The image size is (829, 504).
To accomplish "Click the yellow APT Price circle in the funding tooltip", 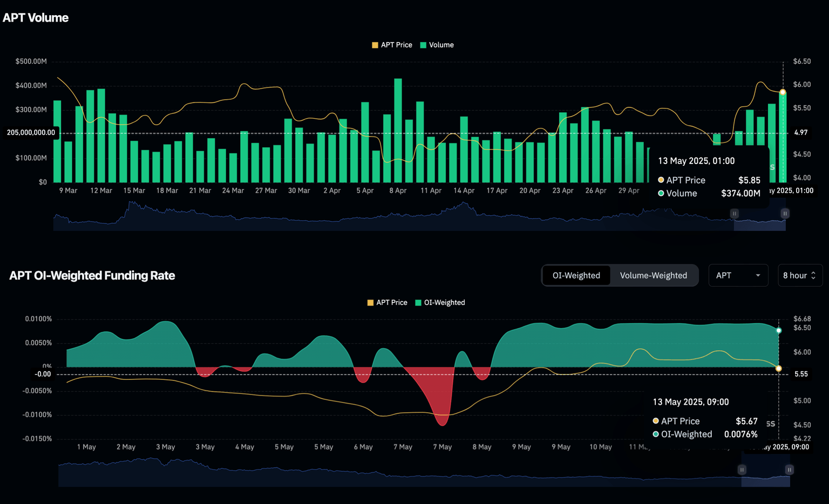I will 655,421.
